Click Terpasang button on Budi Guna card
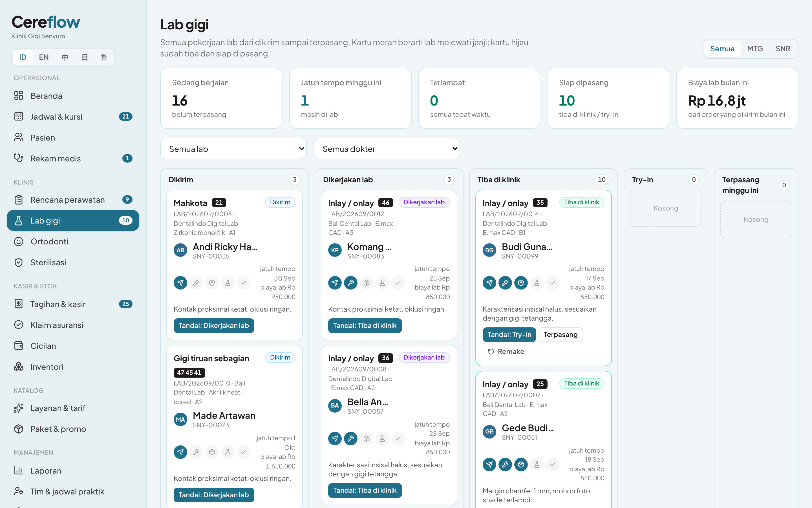This screenshot has width=812, height=508. pyautogui.click(x=560, y=335)
